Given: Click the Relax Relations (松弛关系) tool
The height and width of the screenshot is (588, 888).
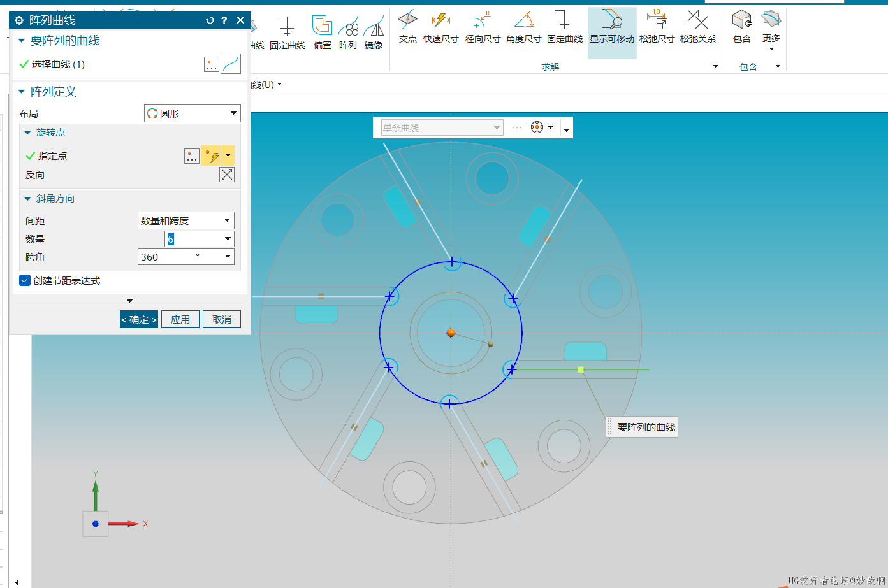Looking at the screenshot, I should pos(698,27).
